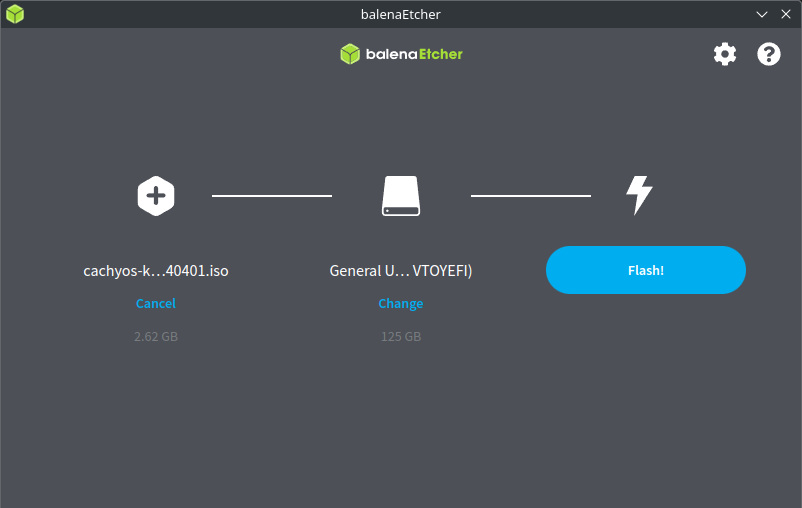This screenshot has width=802, height=508.
Task: Click the hexagon plus image source icon
Action: click(156, 195)
